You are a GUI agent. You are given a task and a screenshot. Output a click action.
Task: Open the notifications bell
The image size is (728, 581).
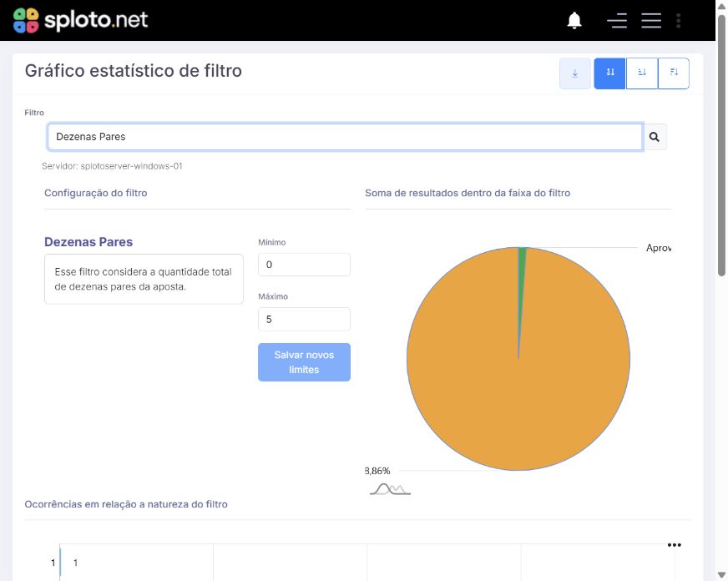click(574, 20)
